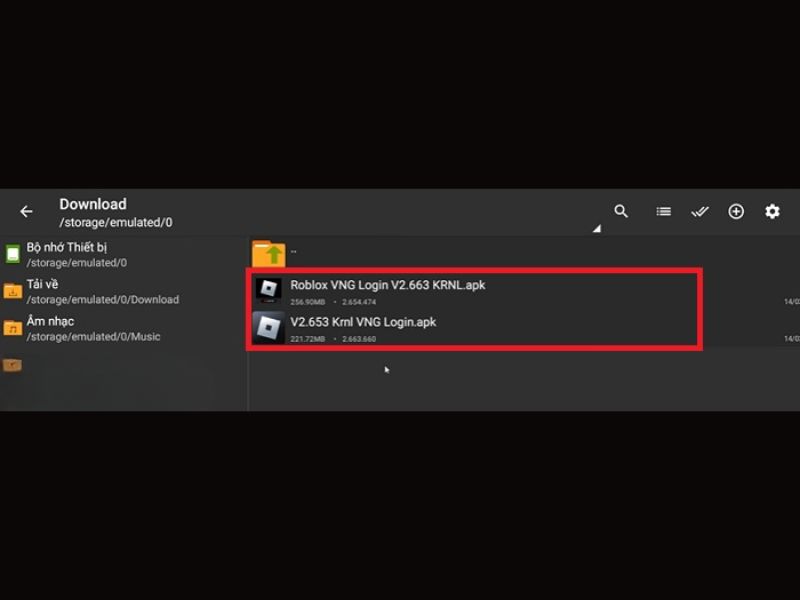The height and width of the screenshot is (600, 800).
Task: Switch view mode with the list icon
Action: point(663,211)
